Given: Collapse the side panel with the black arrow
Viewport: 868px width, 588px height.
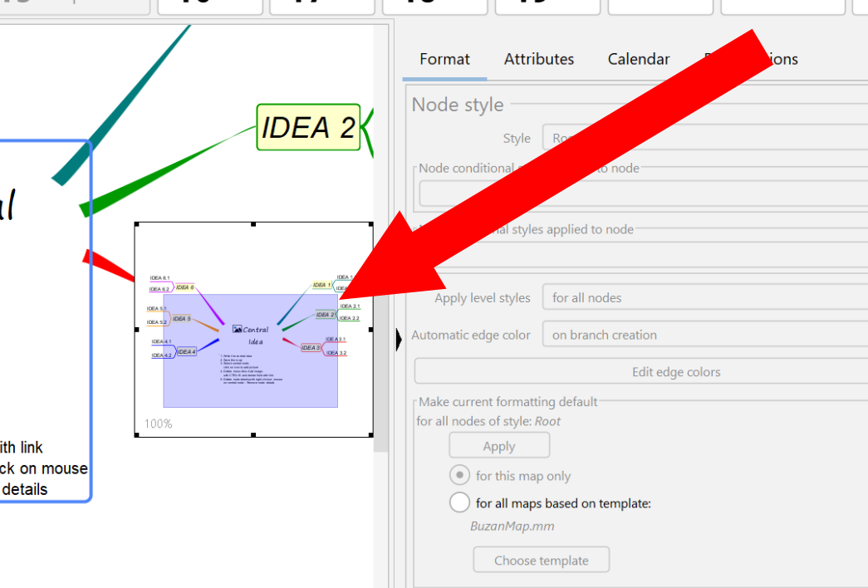Looking at the screenshot, I should (399, 340).
